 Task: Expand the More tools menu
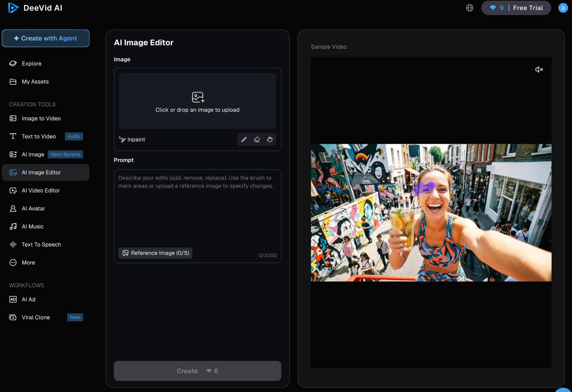pyautogui.click(x=28, y=262)
